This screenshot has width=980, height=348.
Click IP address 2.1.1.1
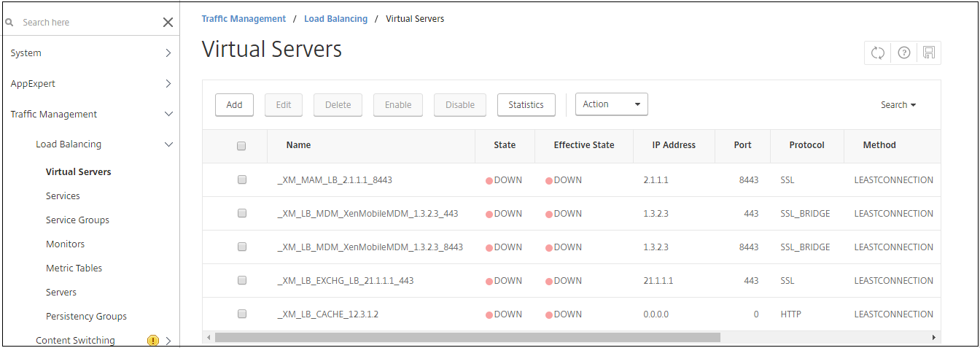click(656, 180)
